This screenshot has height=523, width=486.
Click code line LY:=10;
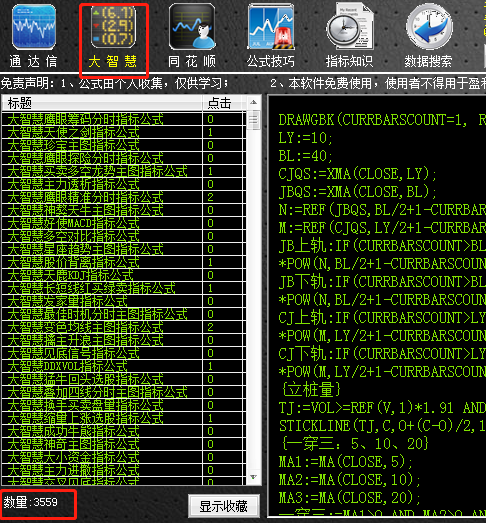pos(305,138)
